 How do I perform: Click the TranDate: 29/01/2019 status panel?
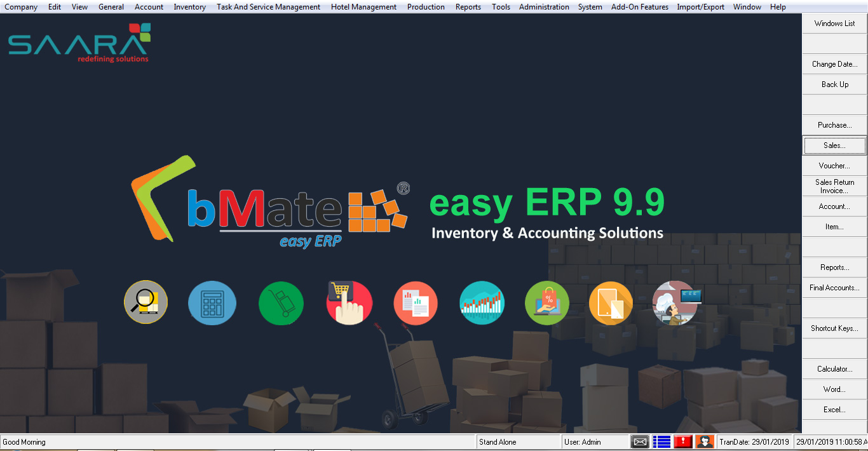pos(754,442)
